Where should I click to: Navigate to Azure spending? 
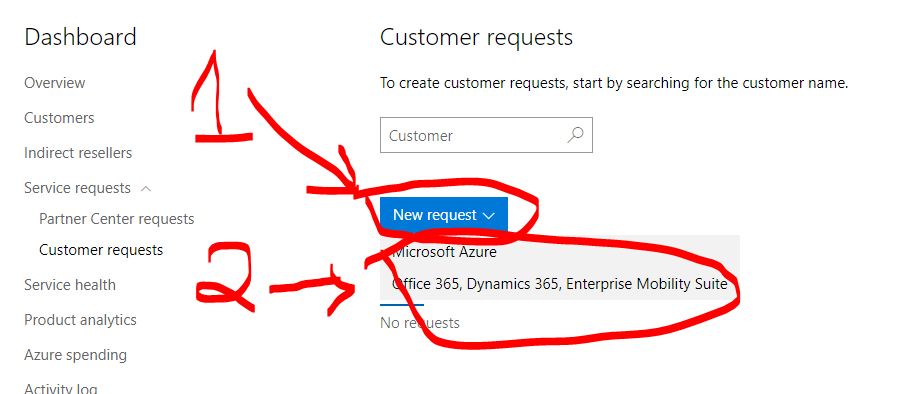click(76, 355)
